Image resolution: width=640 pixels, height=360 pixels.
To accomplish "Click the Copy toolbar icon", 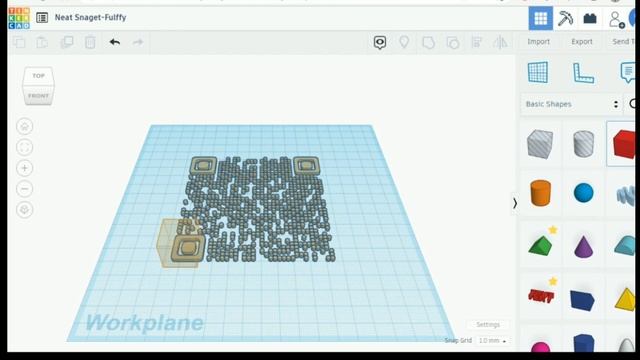I will (19, 42).
